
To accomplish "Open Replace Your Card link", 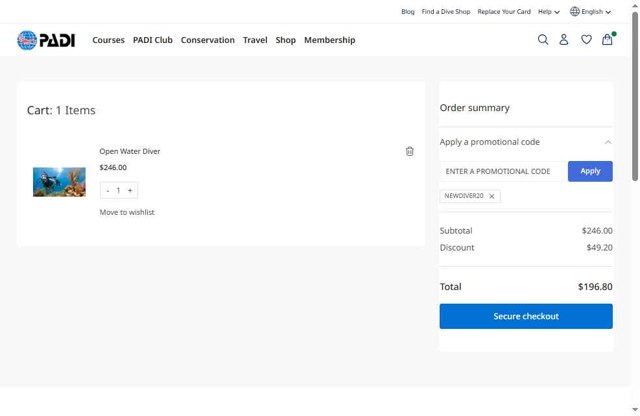I will pos(504,11).
